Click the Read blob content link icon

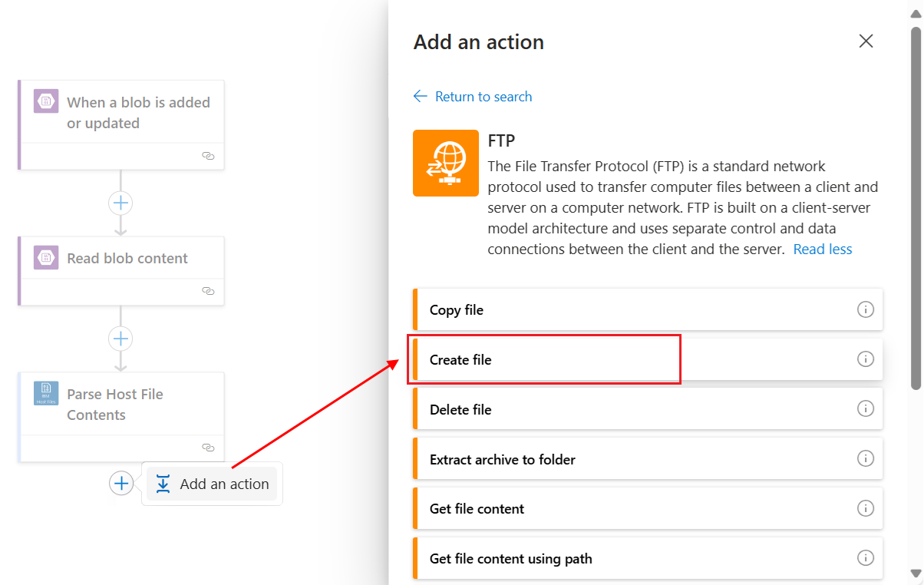[x=208, y=291]
